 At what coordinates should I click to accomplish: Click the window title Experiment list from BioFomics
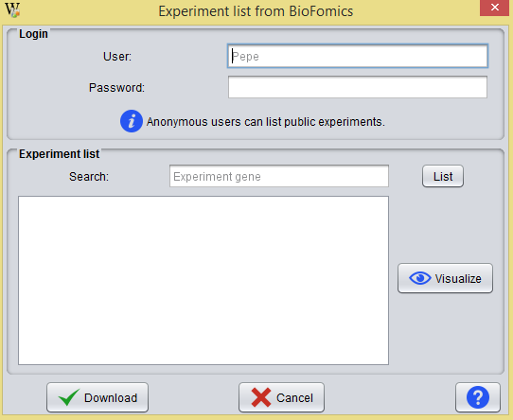tap(256, 11)
